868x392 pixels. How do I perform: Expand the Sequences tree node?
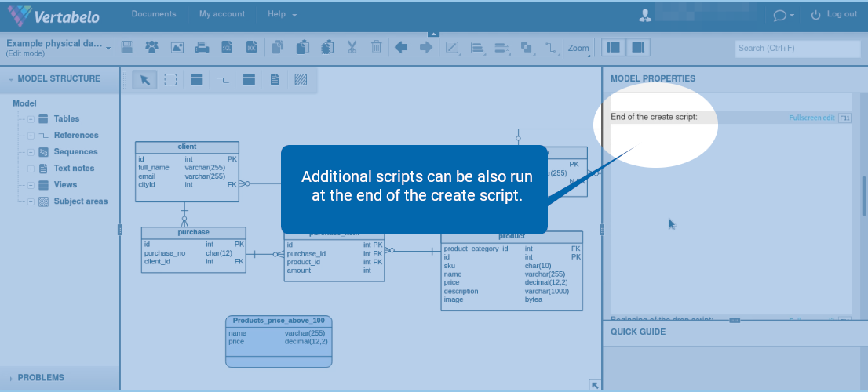pos(31,152)
